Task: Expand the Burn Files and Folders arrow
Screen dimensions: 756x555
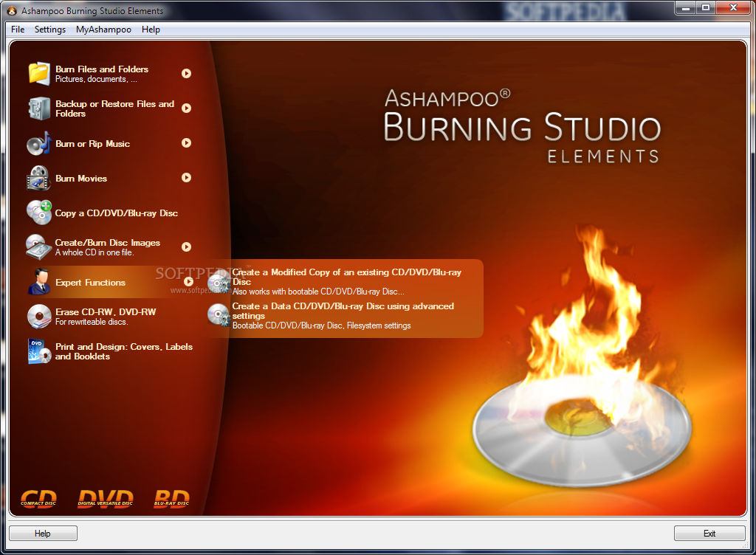Action: (186, 73)
